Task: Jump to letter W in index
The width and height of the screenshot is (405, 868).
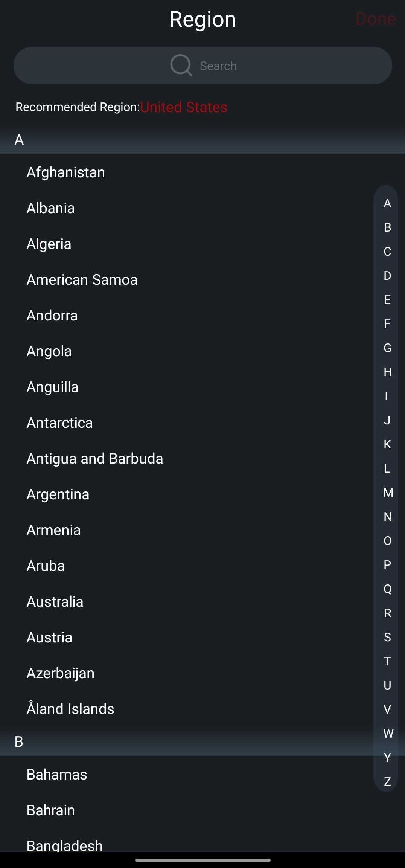Action: tap(388, 734)
